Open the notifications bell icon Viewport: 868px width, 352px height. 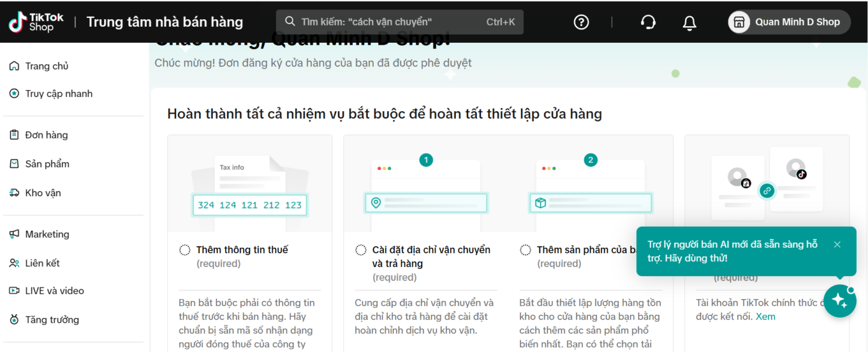689,23
